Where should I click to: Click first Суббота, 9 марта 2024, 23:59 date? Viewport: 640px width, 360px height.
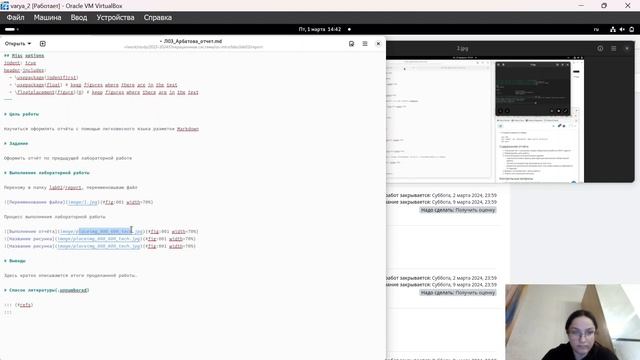click(464, 202)
